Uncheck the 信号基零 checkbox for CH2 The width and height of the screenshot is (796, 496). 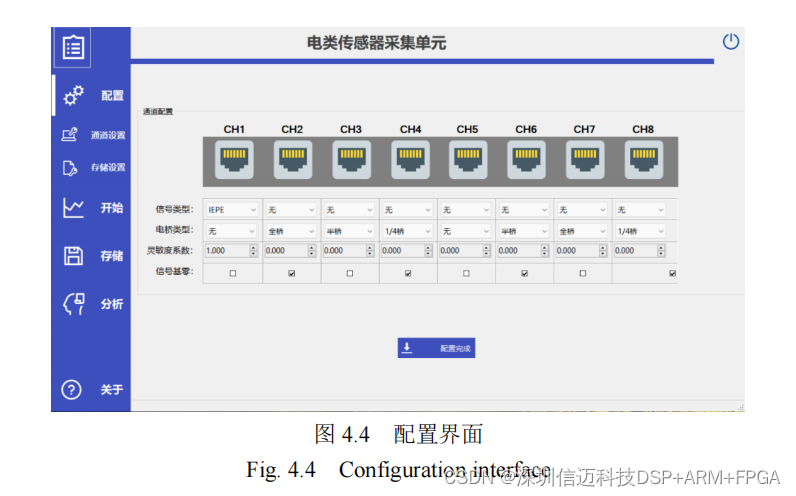(291, 273)
